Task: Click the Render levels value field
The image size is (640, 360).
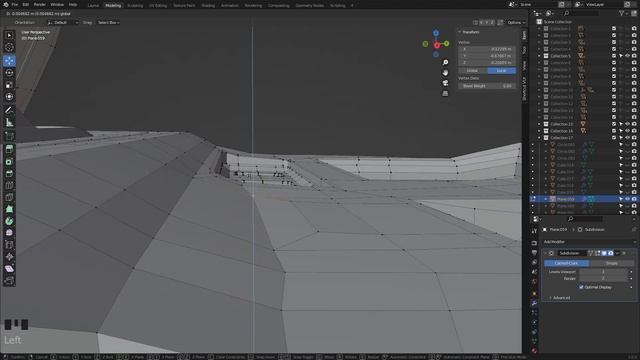Action: click(x=603, y=278)
